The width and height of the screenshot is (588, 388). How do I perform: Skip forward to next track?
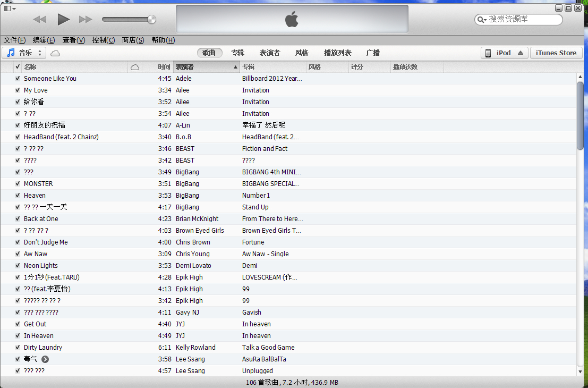(x=86, y=19)
